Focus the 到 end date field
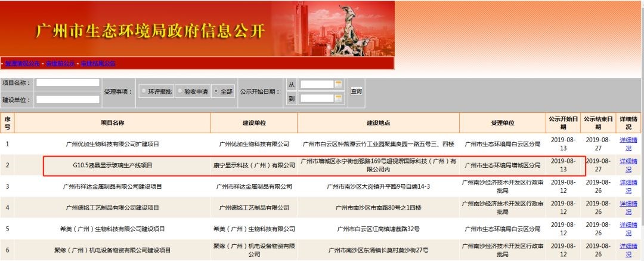The image size is (644, 261). click(316, 99)
